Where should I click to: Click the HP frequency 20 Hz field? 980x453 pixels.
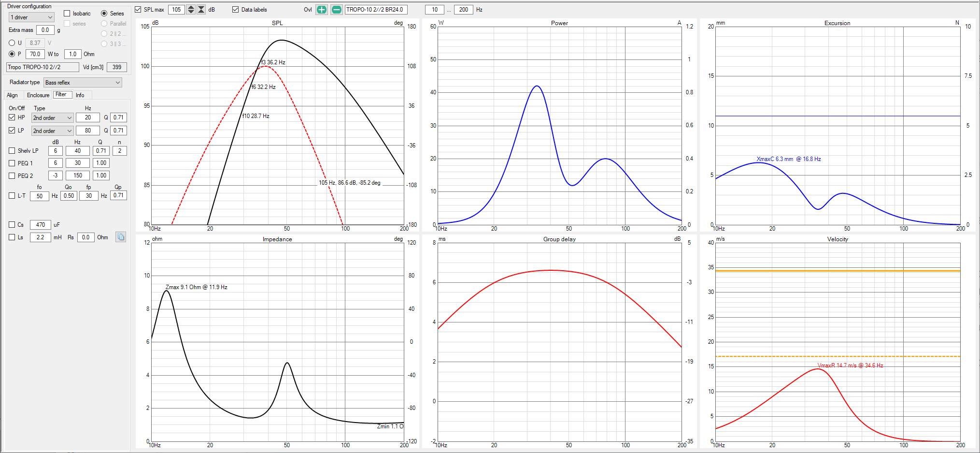click(x=88, y=117)
